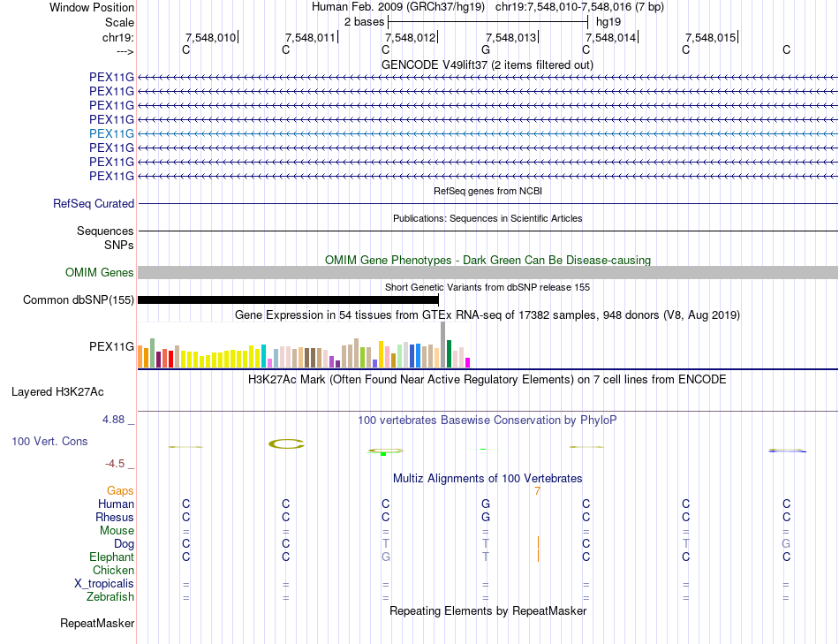
Task: Click the Chicken species row label
Action: [113, 570]
